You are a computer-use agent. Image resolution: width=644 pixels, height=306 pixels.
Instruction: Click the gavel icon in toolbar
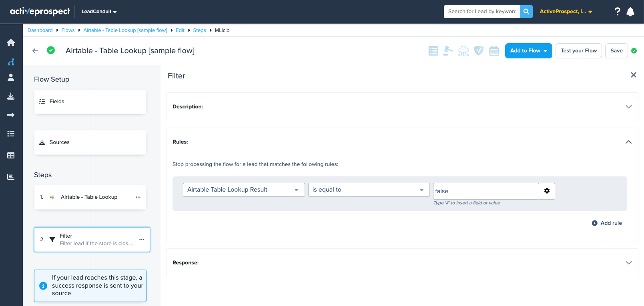tap(448, 51)
